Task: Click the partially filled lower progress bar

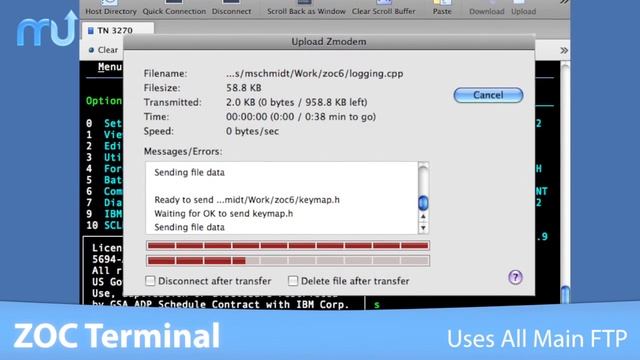Action: point(288,260)
